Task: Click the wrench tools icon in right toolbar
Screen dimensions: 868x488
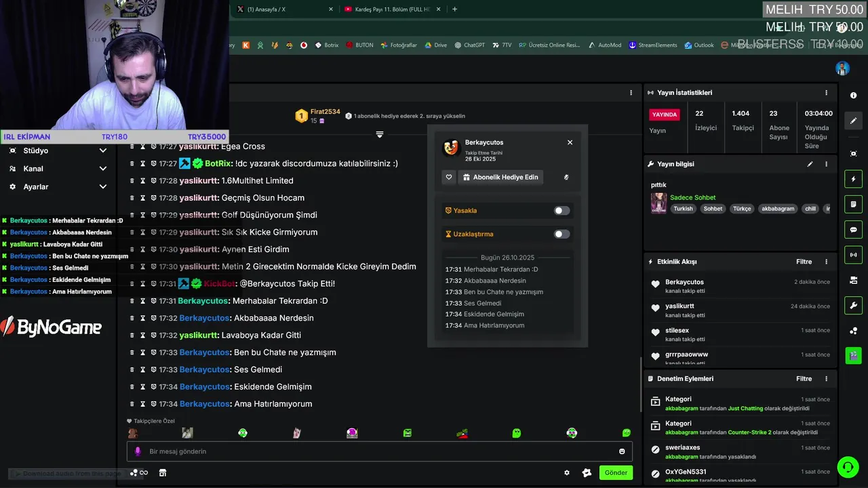Action: 854,305
